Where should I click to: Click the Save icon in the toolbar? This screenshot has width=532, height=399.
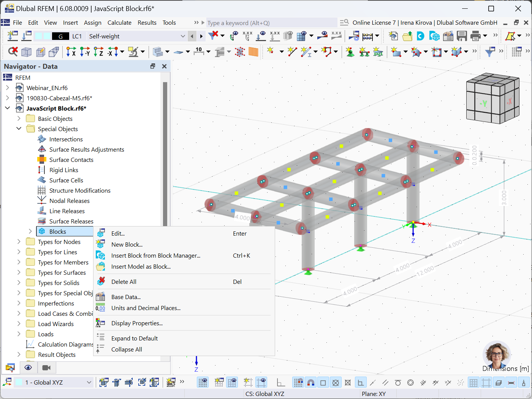[x=461, y=36]
